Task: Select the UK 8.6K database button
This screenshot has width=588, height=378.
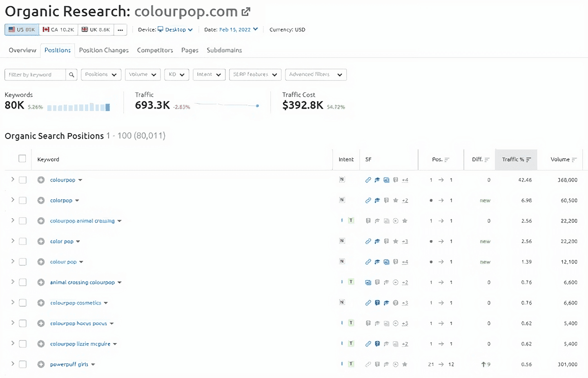Action: click(x=96, y=30)
